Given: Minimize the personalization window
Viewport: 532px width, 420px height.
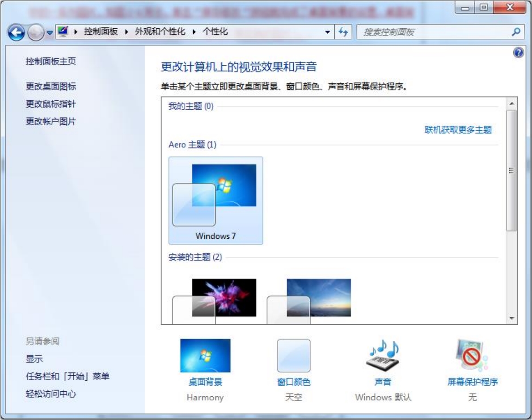Looking at the screenshot, I should (464, 8).
